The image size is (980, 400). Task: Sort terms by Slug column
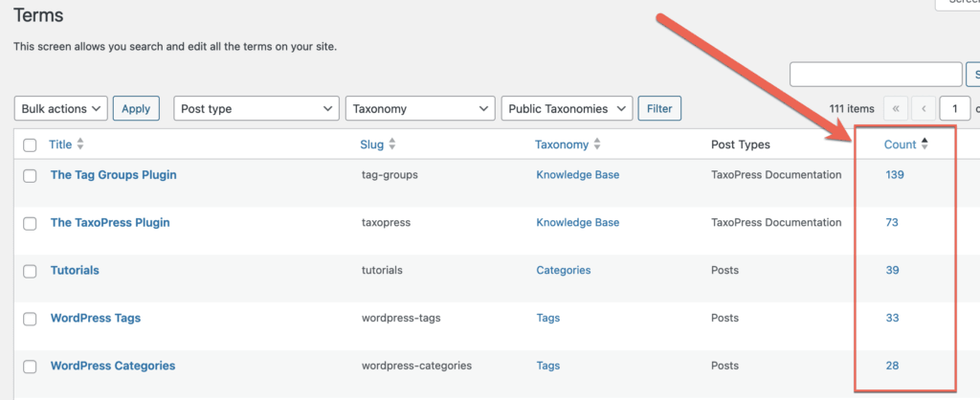point(372,144)
